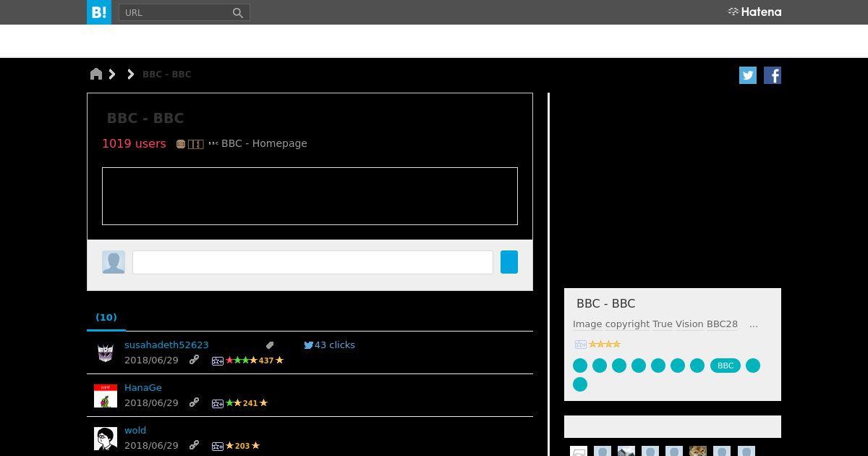
Task: Click the cat photo avatar thumbnail
Action: coord(698,451)
